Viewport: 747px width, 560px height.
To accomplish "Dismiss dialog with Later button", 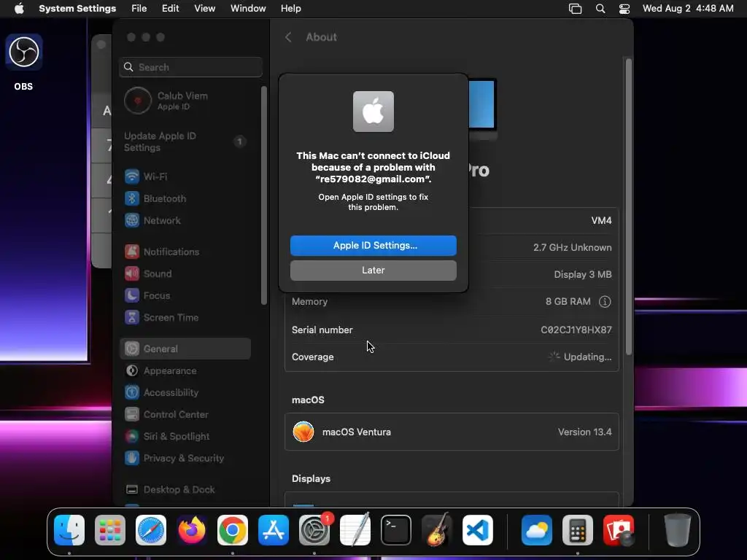I will pos(373,270).
